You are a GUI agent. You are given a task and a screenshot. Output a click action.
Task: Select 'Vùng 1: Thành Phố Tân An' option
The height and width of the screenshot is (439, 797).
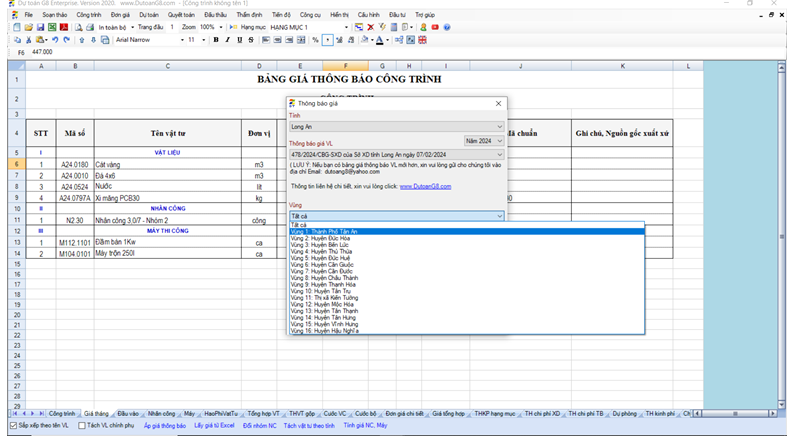[x=467, y=232]
